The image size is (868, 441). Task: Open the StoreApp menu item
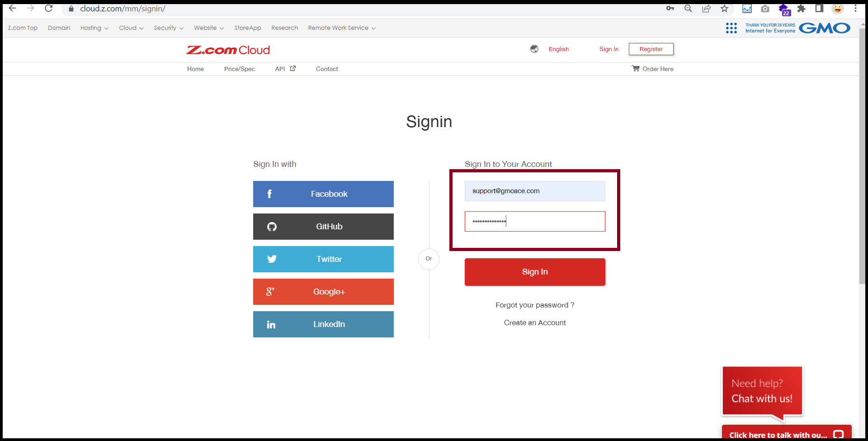[248, 28]
